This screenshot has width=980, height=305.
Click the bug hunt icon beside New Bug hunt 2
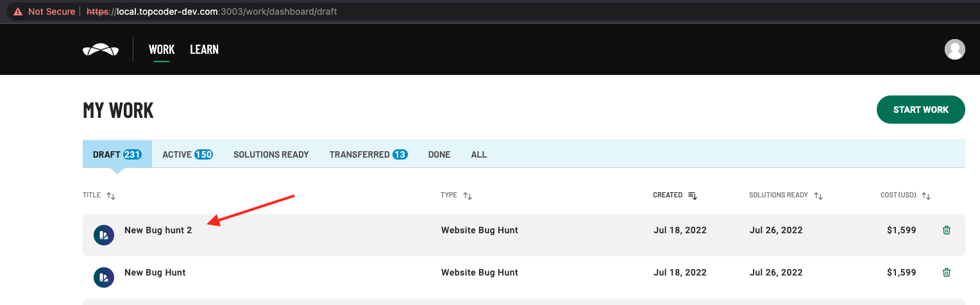tap(104, 235)
